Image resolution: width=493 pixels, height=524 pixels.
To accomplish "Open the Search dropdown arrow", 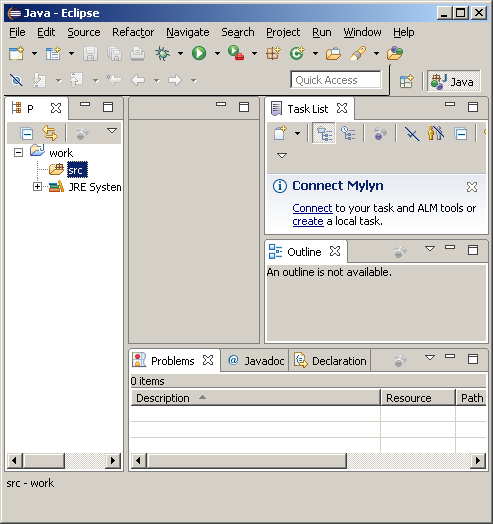I will coord(376,53).
